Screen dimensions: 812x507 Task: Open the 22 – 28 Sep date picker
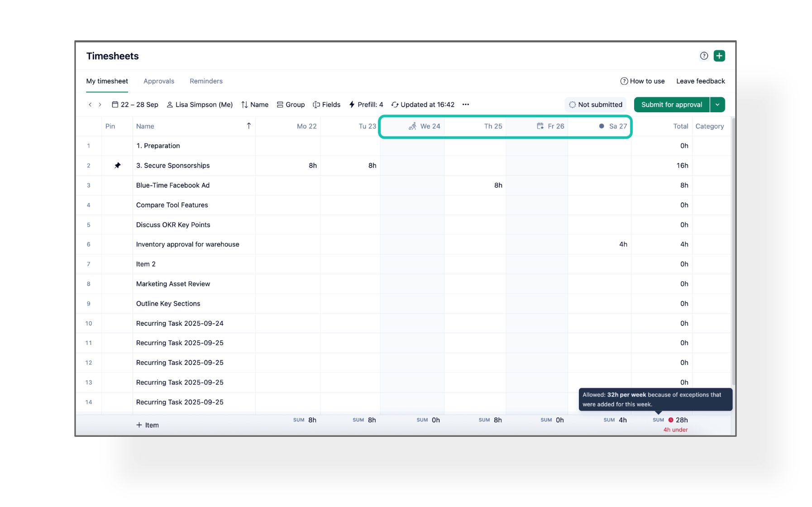(x=135, y=105)
